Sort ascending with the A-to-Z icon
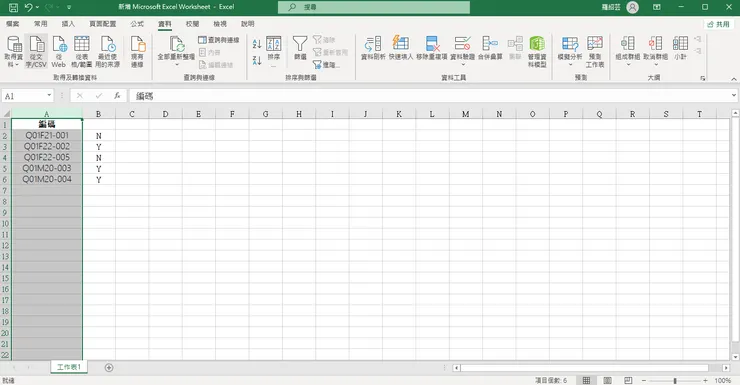Screen dimensions: 740x385 pyautogui.click(x=257, y=44)
